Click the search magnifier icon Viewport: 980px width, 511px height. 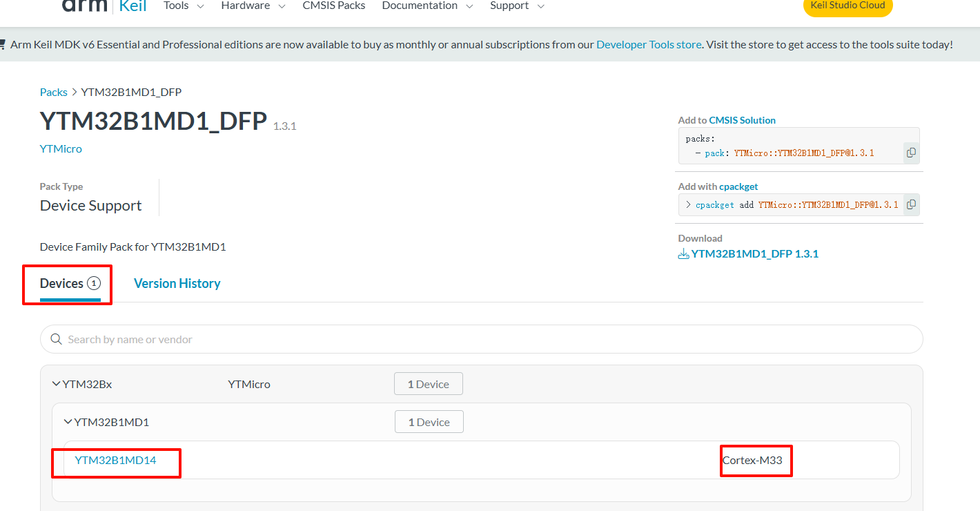click(56, 339)
